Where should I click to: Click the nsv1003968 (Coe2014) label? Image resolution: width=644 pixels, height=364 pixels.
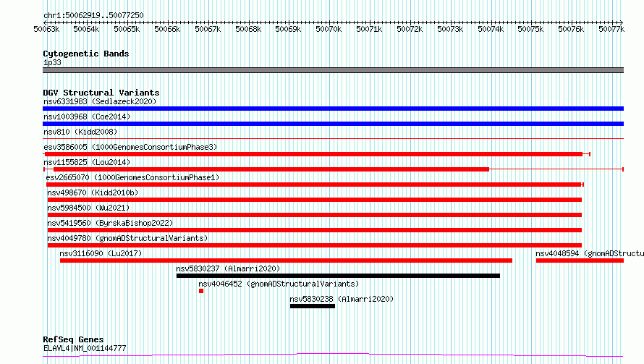tap(87, 117)
